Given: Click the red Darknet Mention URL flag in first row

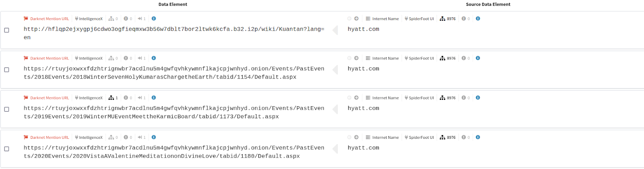Looking at the screenshot, I should point(26,19).
